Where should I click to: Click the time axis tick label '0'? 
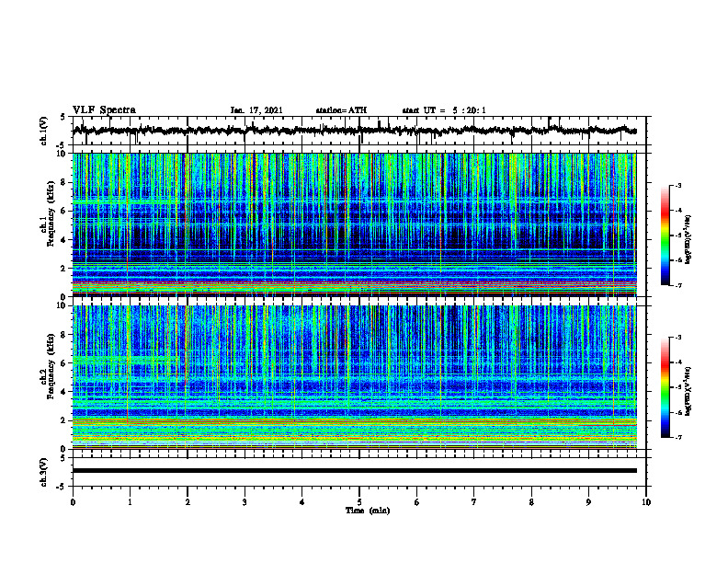point(73,502)
